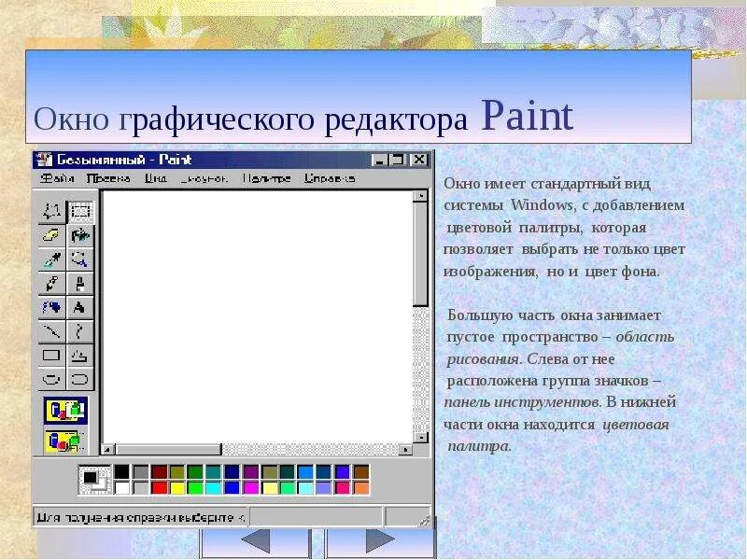
Task: Choose the Pencil tool
Action: 51,284
